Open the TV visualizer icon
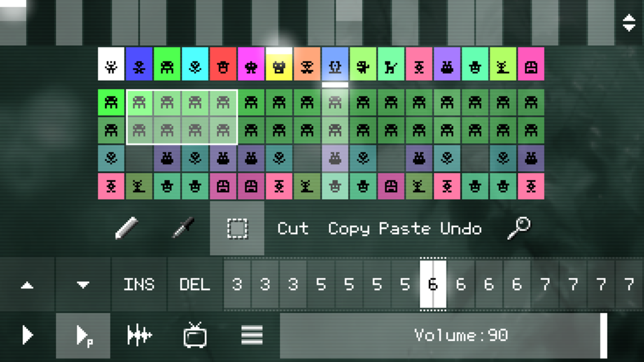Screen dimensions: 644x362 coord(195,335)
